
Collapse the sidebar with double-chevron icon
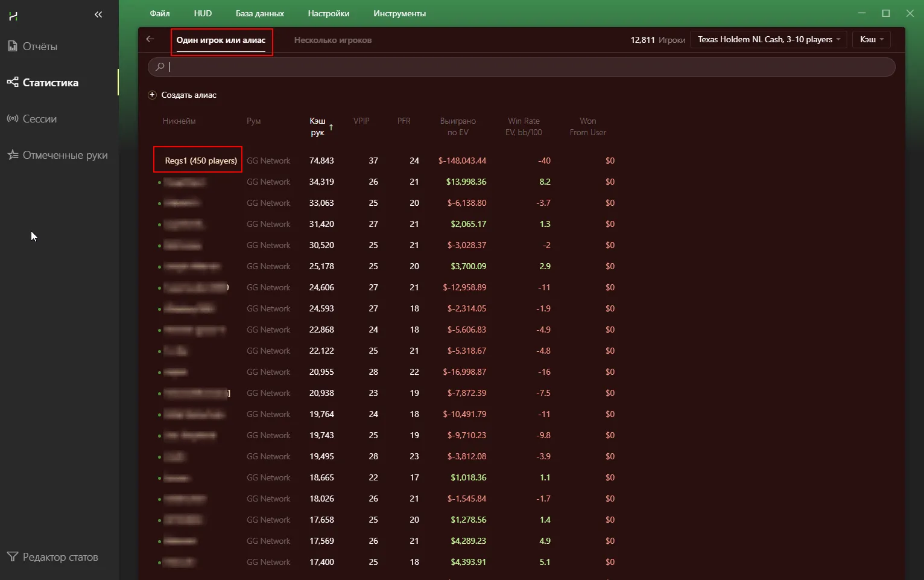point(98,14)
